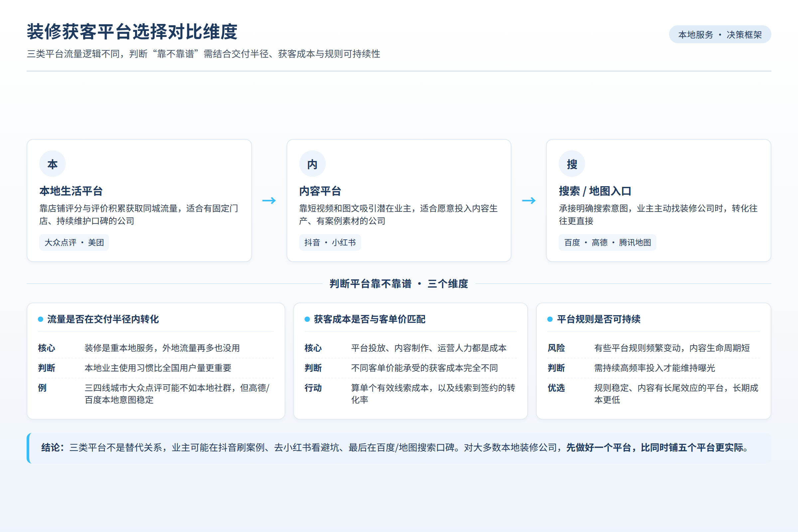This screenshot has height=532, width=798.
Task: Click the blue bullet beside 平台规则是否可持续
Action: coord(550,319)
